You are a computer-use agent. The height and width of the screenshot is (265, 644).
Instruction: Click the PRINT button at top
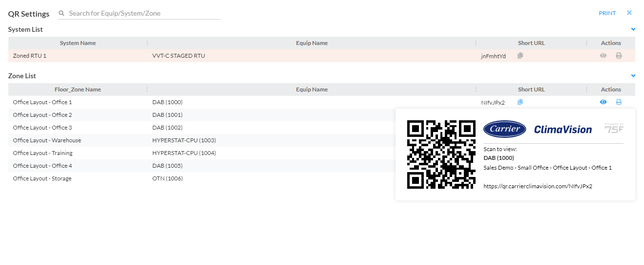pyautogui.click(x=607, y=13)
